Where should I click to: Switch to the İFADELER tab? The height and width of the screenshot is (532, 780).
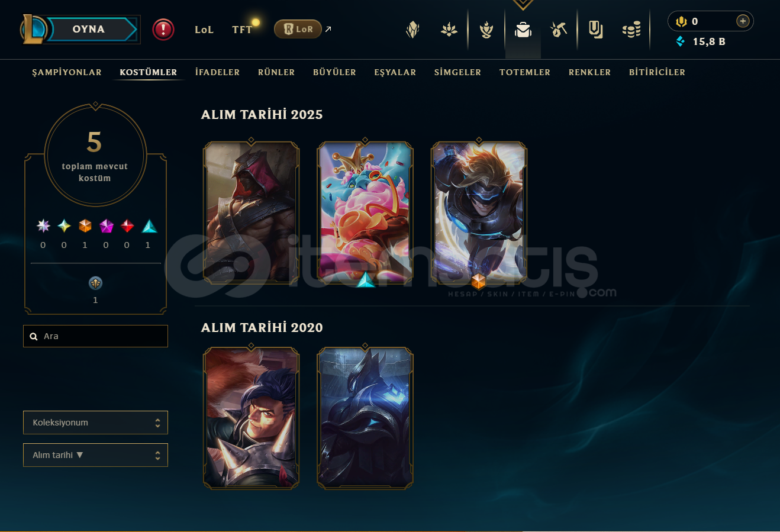217,72
